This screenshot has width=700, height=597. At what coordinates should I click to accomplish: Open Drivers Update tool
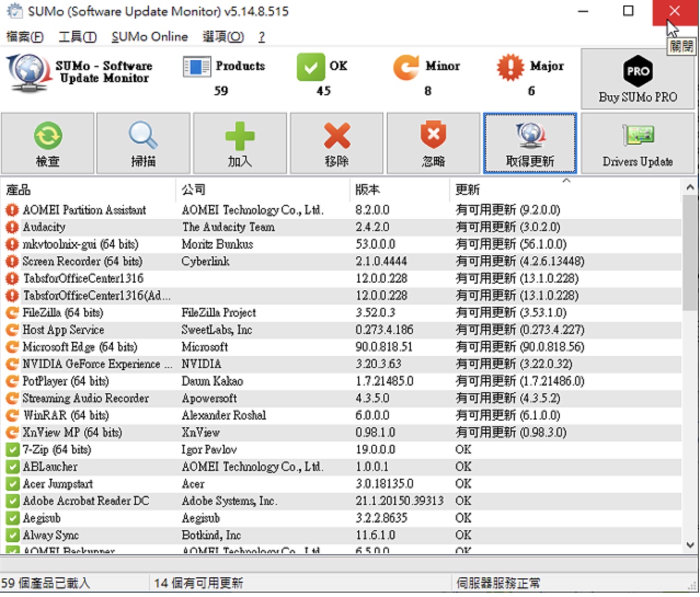638,143
